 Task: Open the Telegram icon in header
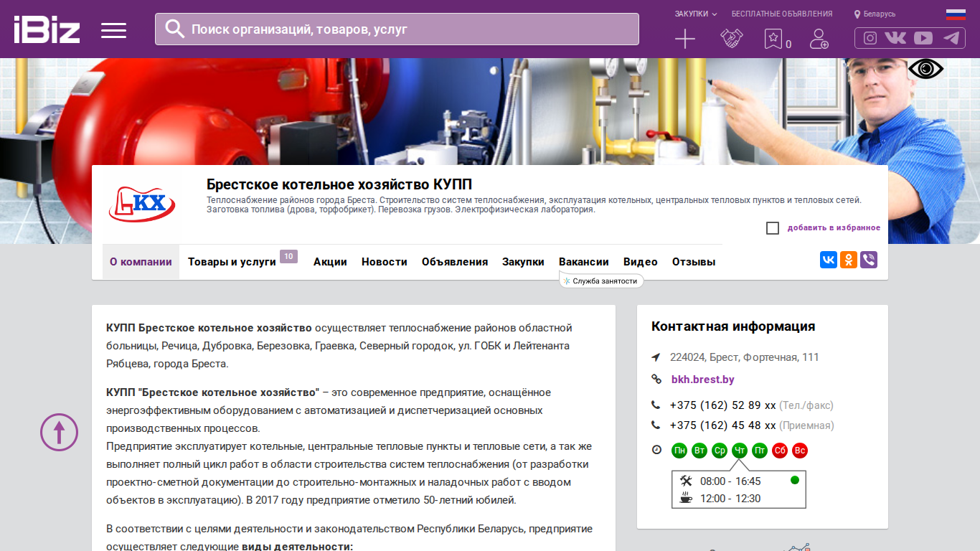coord(951,38)
